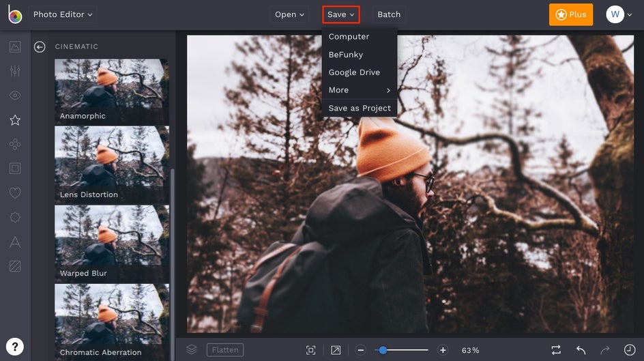Open the Image Manager sidebar icon
The width and height of the screenshot is (644, 361).
coord(15,46)
